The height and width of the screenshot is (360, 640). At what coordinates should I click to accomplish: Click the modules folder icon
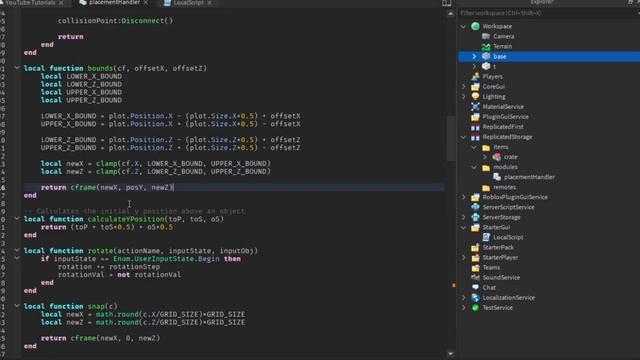tap(486, 167)
